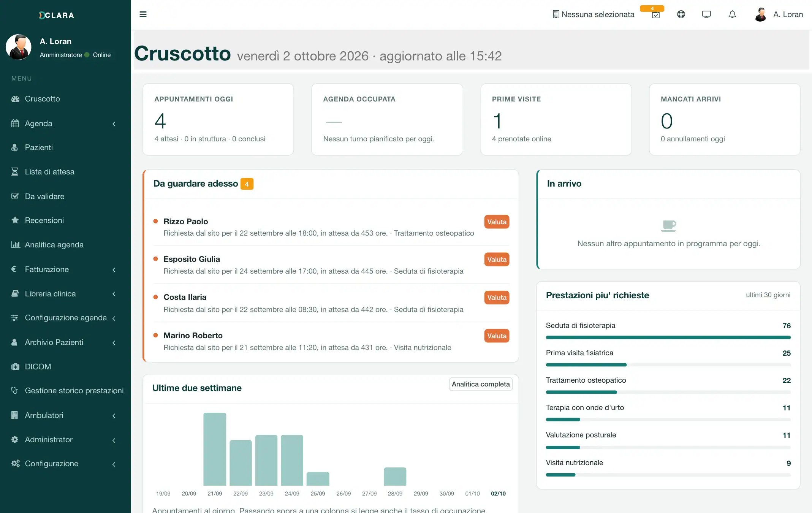This screenshot has height=513, width=812.
Task: Click the Trattamento osteopatico progress bar
Action: (x=668, y=392)
